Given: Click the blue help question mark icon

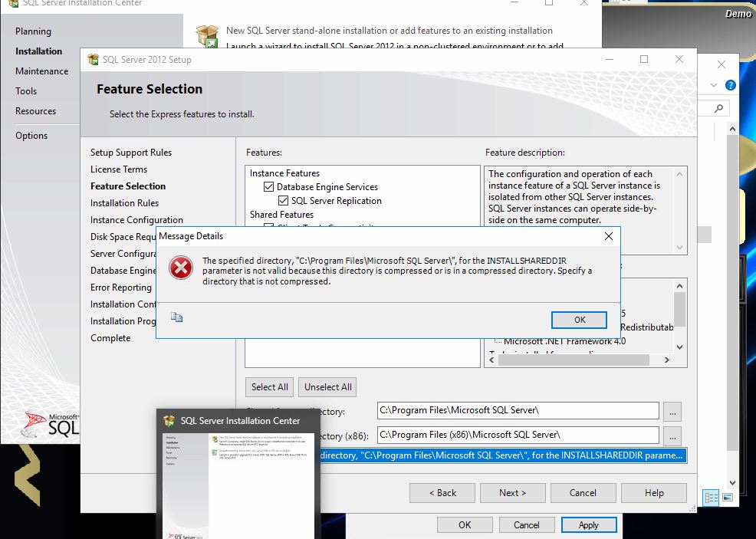Looking at the screenshot, I should click(x=730, y=86).
